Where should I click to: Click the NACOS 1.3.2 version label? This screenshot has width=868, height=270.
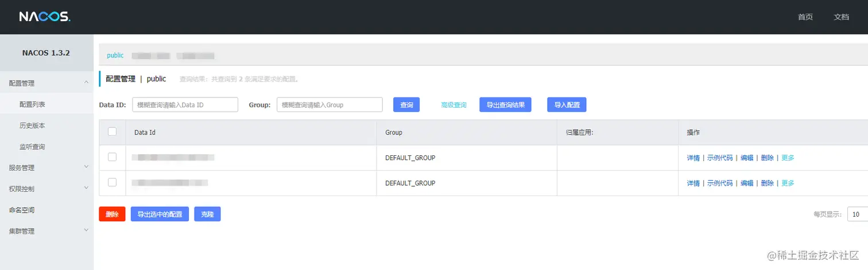(x=46, y=53)
